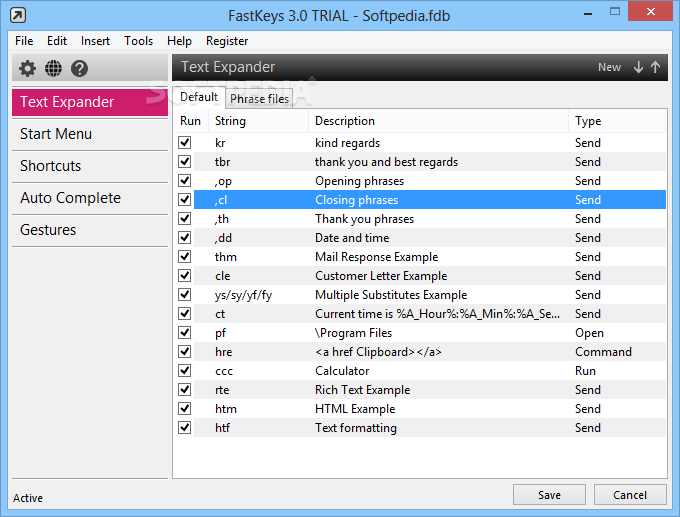Open the Tools menu
Screen dimensions: 680x517
pos(138,41)
